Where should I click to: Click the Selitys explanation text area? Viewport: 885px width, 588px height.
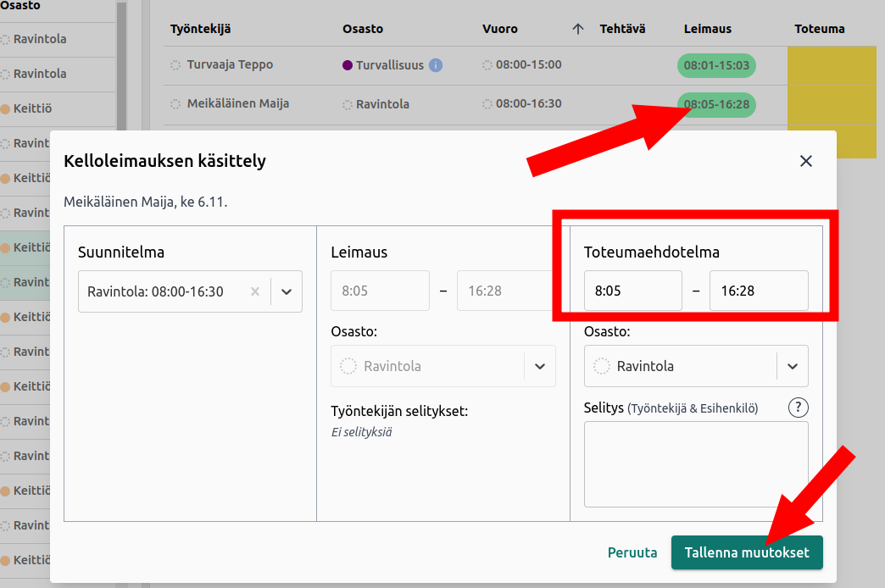696,463
